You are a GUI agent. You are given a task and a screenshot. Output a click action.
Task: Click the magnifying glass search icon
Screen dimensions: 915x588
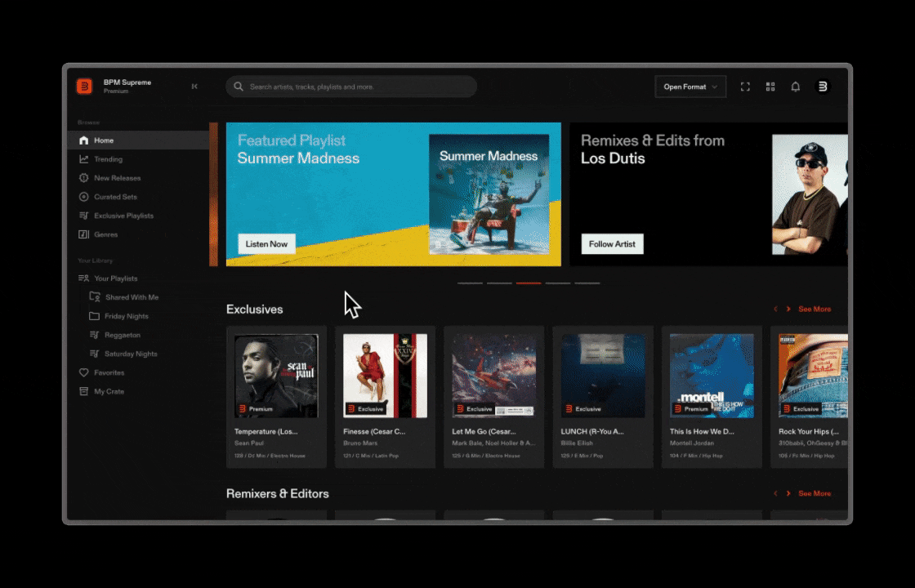(238, 87)
